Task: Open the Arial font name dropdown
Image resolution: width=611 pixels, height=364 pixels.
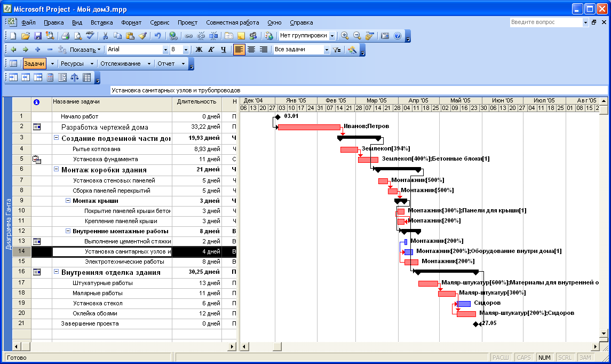Action: [165, 50]
